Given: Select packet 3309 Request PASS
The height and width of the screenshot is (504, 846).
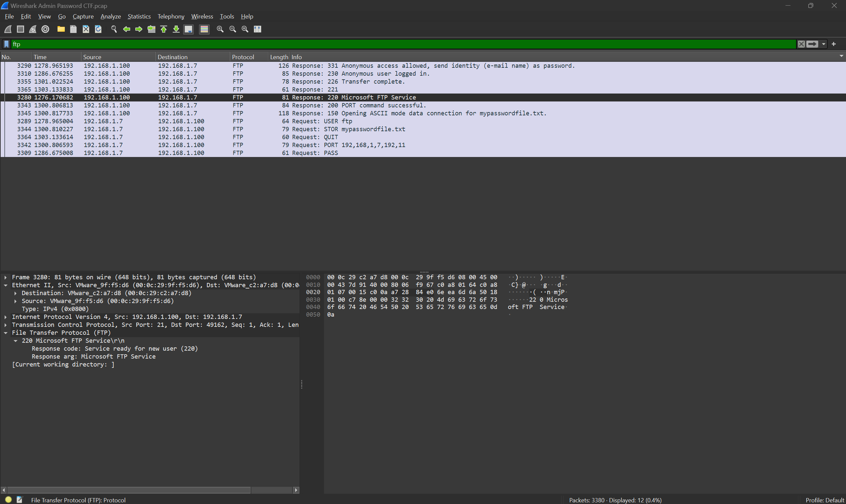Looking at the screenshot, I should (x=423, y=153).
